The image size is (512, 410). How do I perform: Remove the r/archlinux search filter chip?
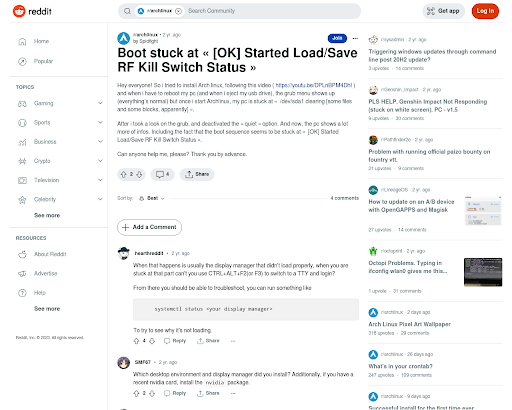(178, 11)
